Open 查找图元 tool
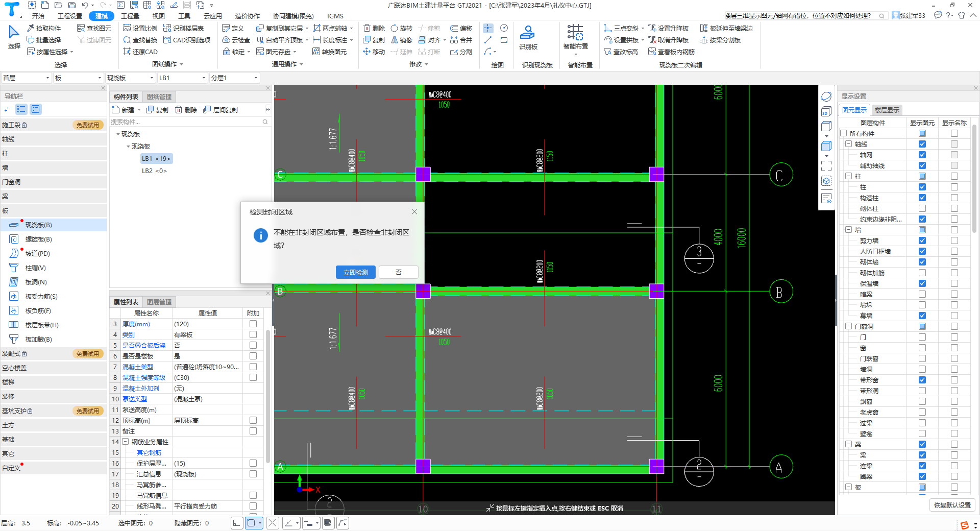 [x=94, y=28]
